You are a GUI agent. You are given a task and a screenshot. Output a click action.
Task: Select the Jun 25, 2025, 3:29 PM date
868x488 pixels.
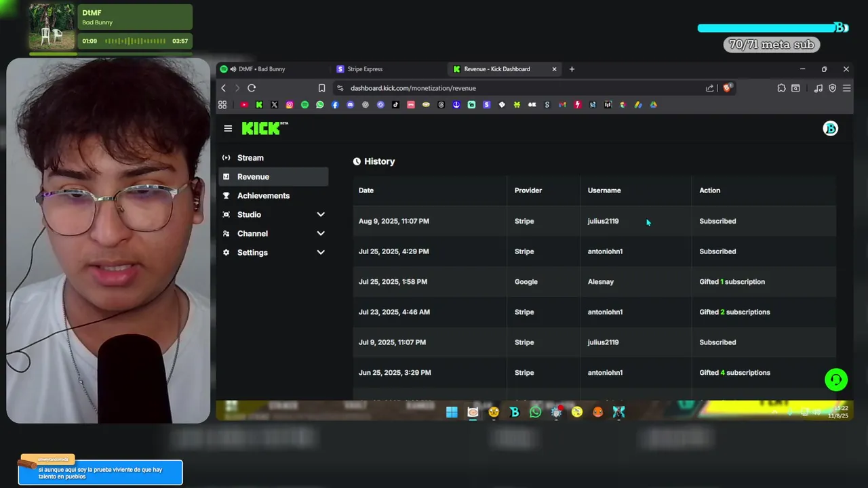(395, 373)
